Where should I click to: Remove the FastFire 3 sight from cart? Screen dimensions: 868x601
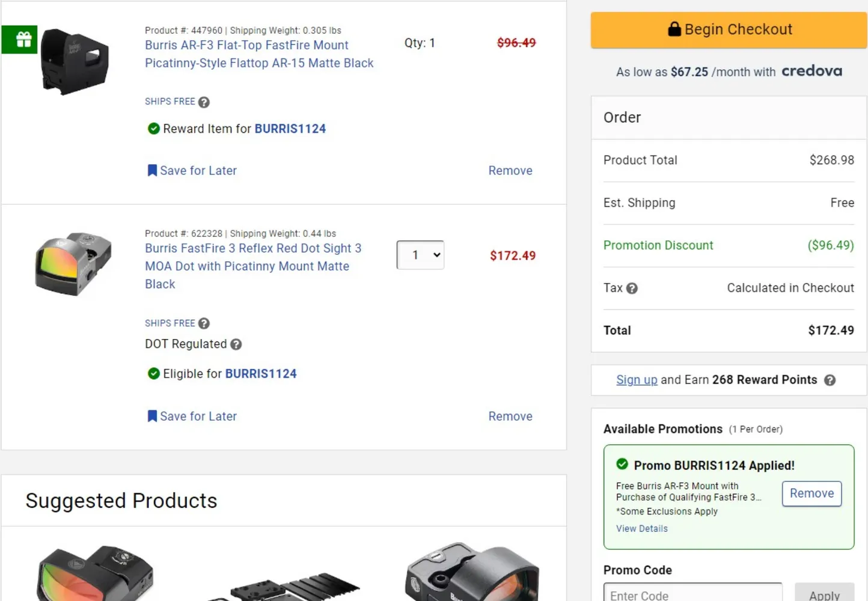510,416
